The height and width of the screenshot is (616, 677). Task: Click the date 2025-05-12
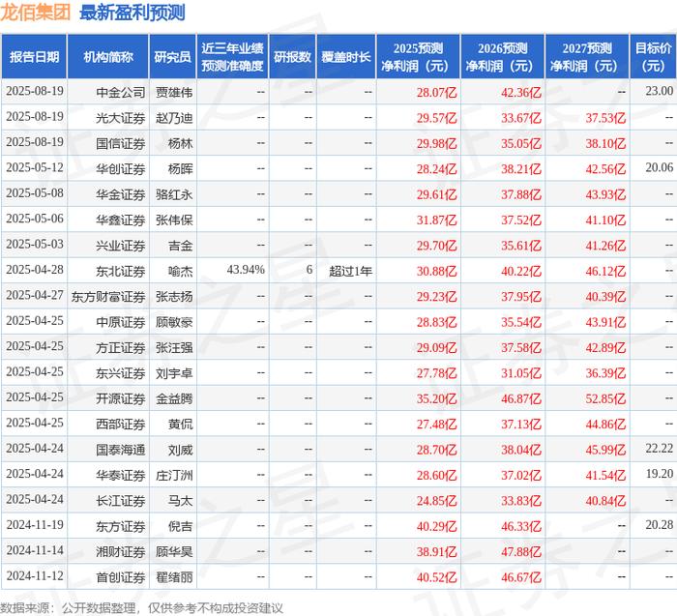(x=35, y=167)
